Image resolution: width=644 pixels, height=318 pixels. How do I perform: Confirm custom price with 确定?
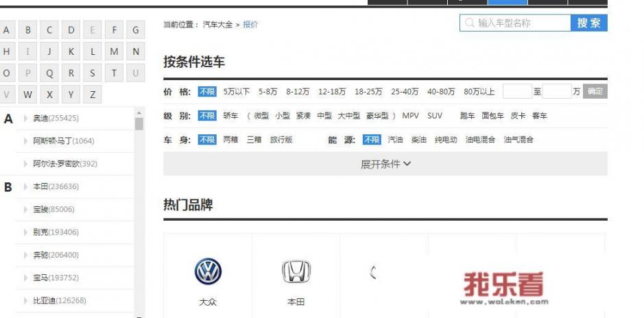[x=595, y=92]
